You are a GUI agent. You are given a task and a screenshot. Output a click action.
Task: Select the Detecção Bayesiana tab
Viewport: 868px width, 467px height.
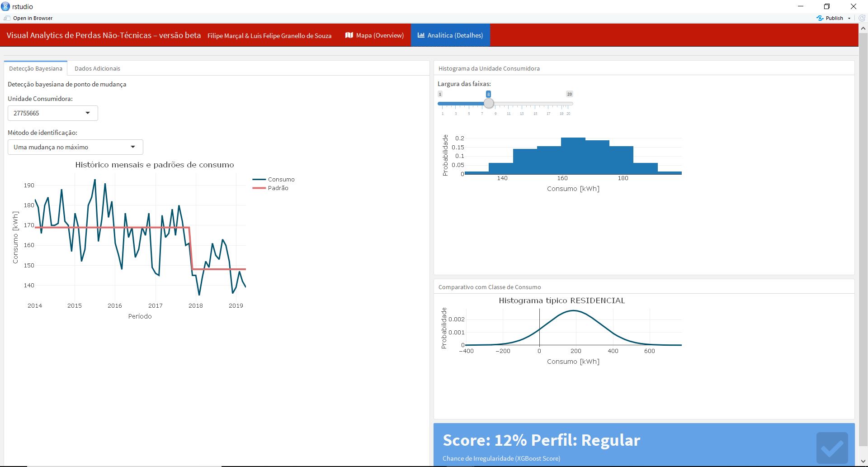click(x=36, y=68)
